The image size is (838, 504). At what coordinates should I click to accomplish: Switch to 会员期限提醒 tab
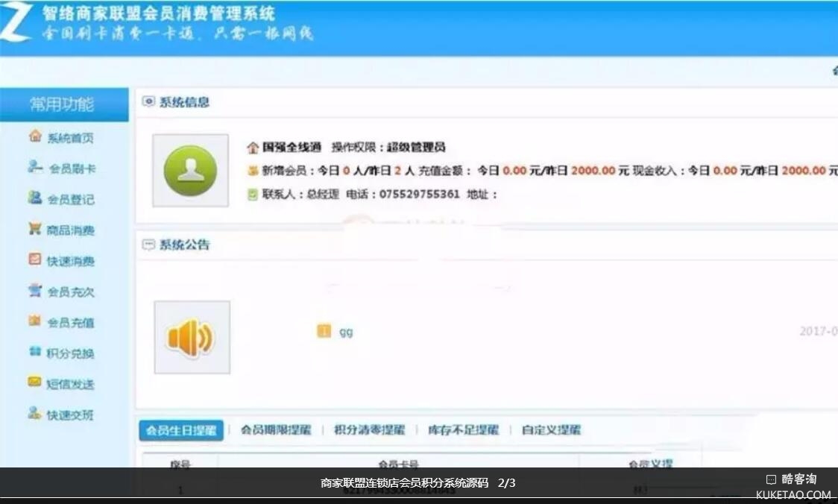point(276,429)
